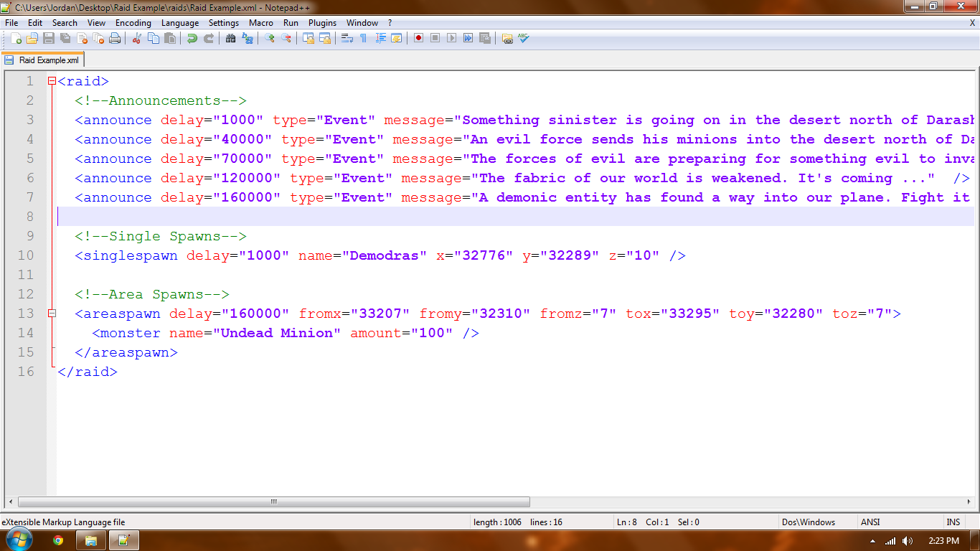Paste clipboard using the Paste toolbar icon

click(169, 38)
